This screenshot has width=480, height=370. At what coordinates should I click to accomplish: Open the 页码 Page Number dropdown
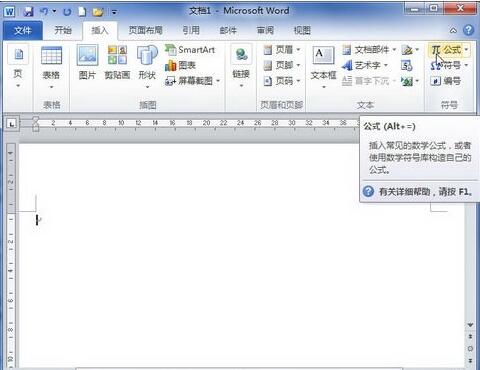282,81
